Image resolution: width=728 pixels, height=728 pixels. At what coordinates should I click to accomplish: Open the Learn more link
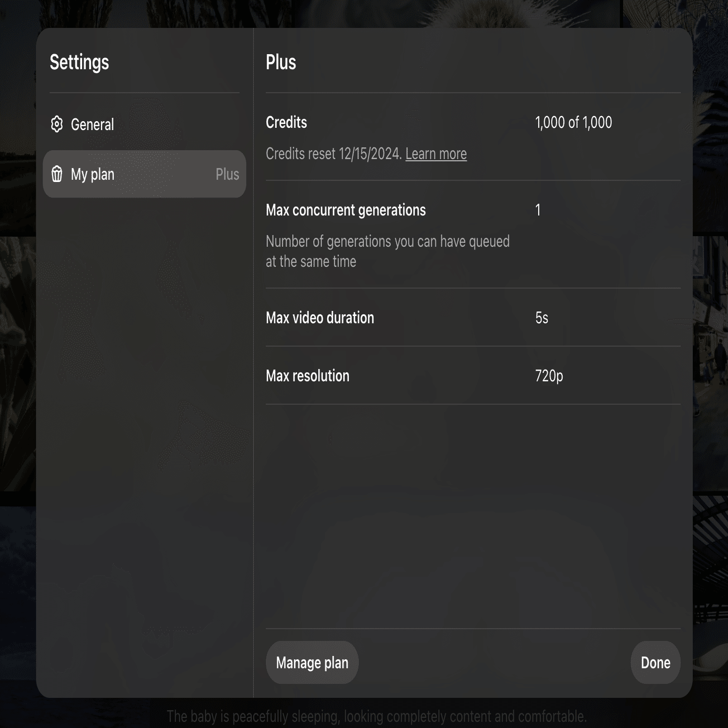click(x=436, y=154)
